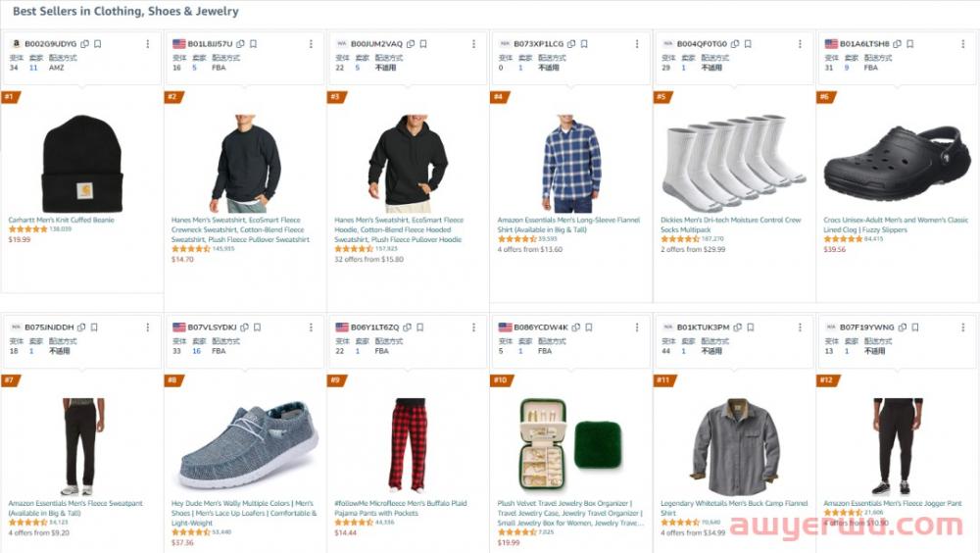Click the Hey Dude Wally shoe image
The height and width of the screenshot is (553, 980).
244,446
